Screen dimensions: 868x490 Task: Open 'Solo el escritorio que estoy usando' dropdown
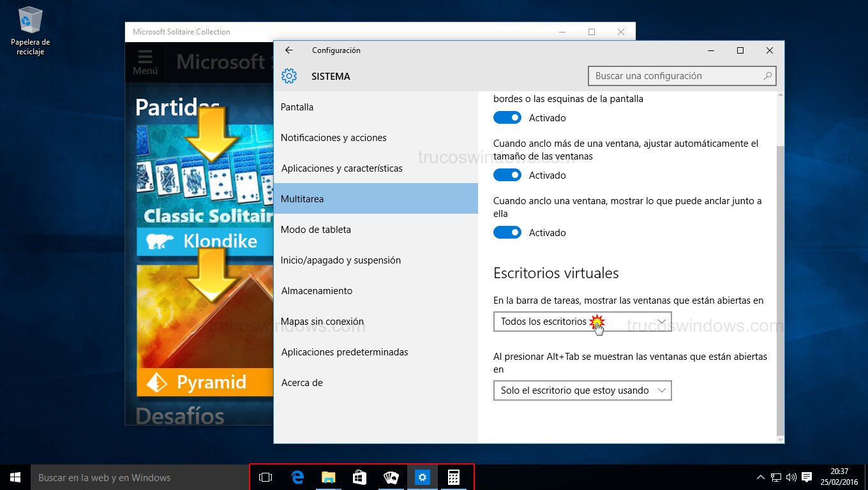pyautogui.click(x=582, y=390)
